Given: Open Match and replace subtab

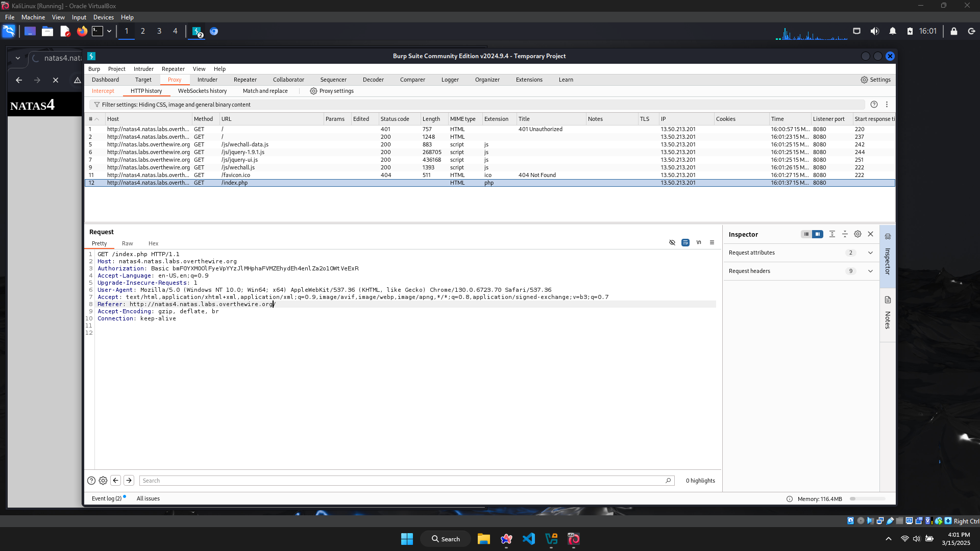Looking at the screenshot, I should tap(265, 91).
